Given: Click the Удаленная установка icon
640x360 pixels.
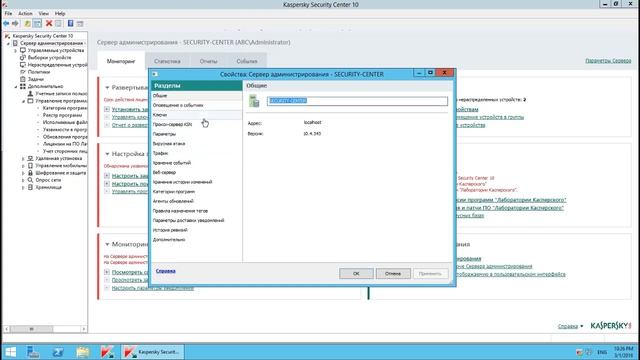Looking at the screenshot, I should 30,158.
